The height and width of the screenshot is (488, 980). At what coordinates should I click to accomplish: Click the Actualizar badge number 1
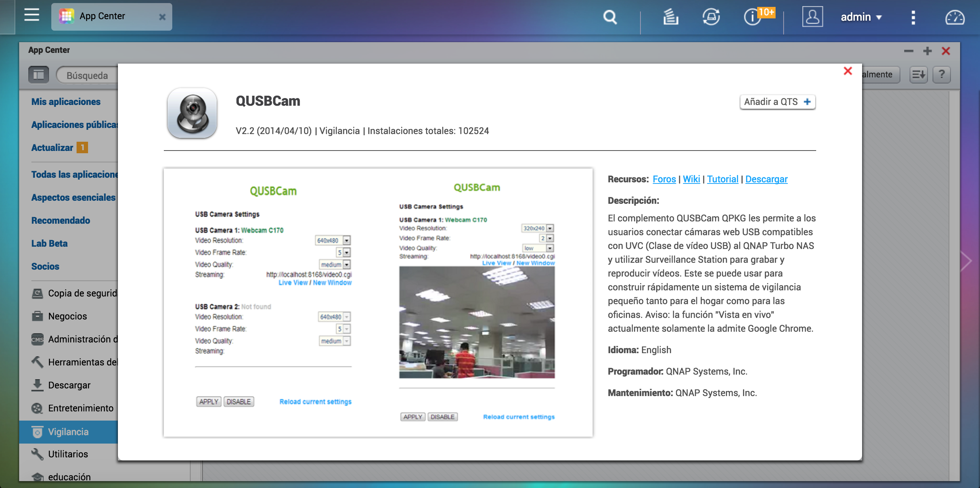point(82,147)
